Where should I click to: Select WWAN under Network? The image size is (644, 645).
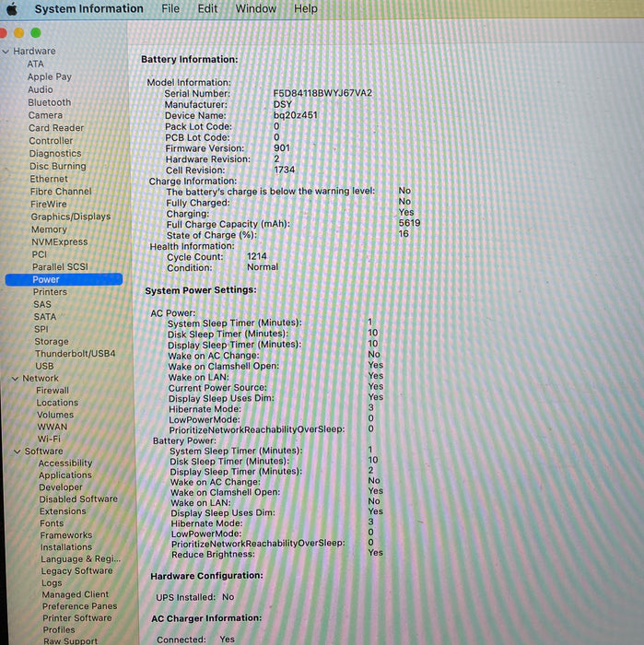point(53,427)
